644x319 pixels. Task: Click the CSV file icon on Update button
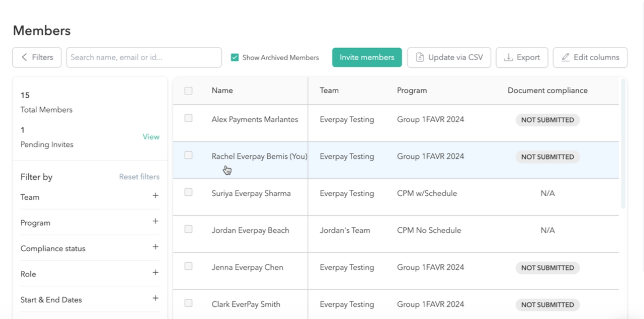click(420, 57)
